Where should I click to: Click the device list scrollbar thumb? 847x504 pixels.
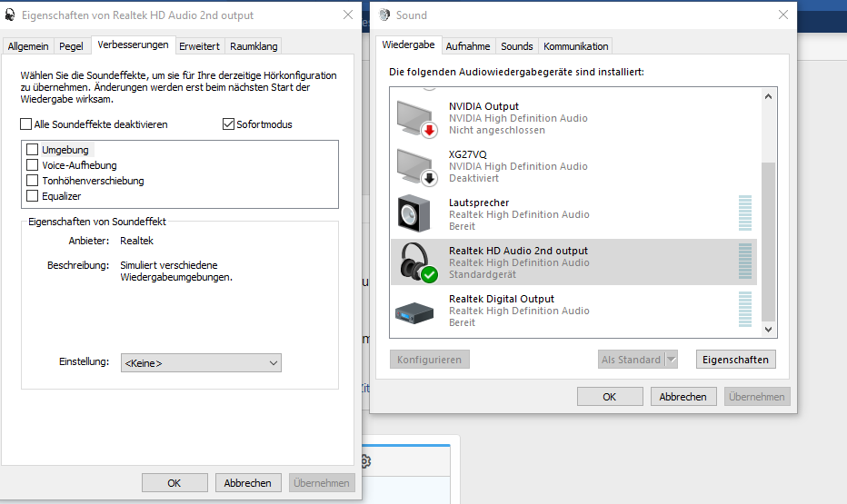(768, 242)
